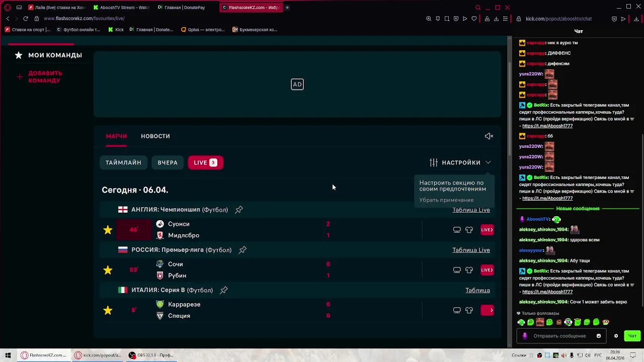Expand the НАСТРОЙКИ dropdown
Screen dimensions: 644x362
pos(460,162)
